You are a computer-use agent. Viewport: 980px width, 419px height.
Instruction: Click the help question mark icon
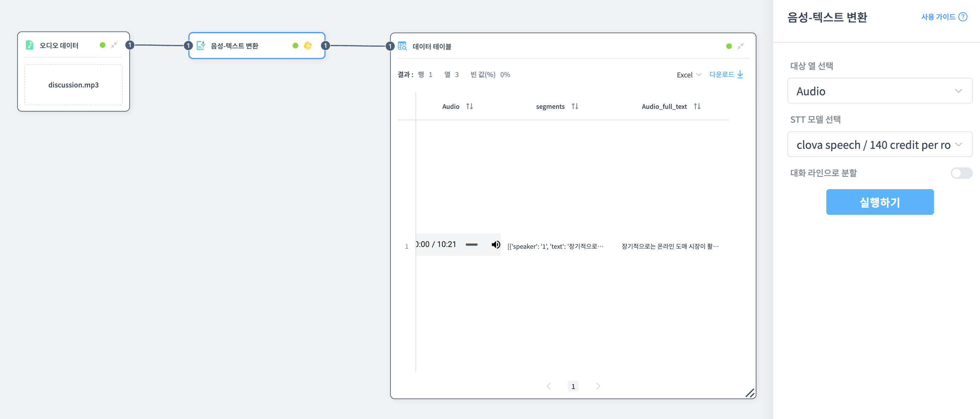[963, 17]
